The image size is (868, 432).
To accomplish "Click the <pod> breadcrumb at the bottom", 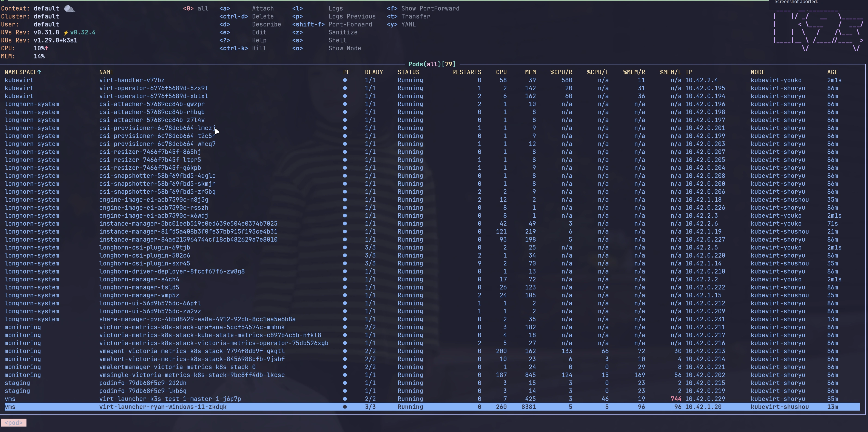I will pyautogui.click(x=13, y=423).
